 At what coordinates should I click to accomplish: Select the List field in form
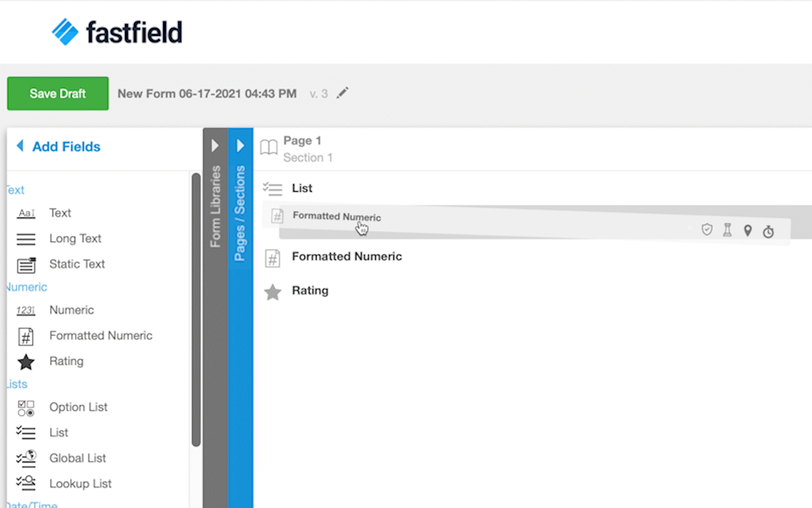tap(302, 188)
